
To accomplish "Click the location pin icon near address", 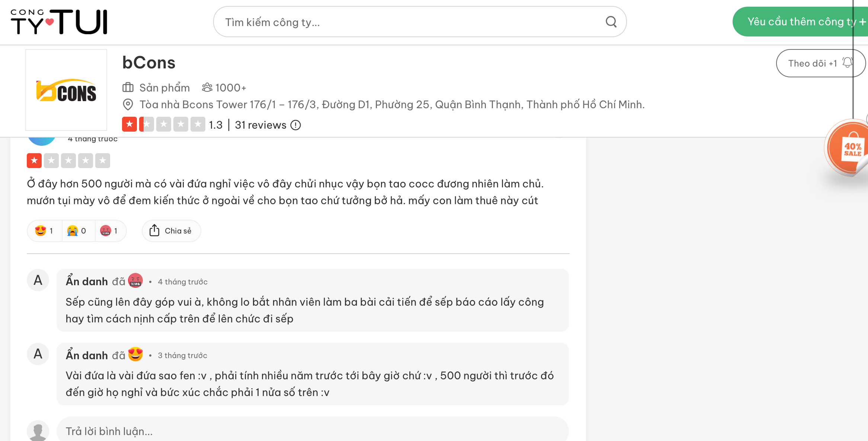I will coord(128,104).
